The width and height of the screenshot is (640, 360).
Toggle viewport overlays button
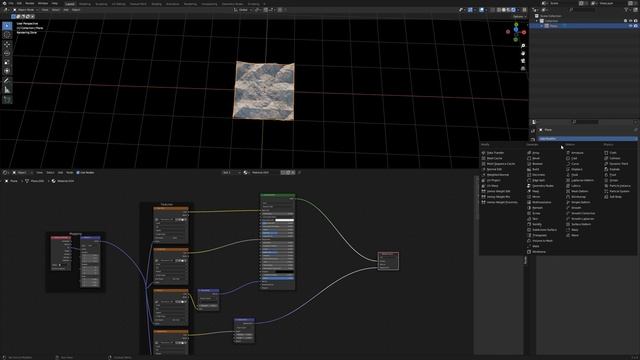tap(482, 10)
